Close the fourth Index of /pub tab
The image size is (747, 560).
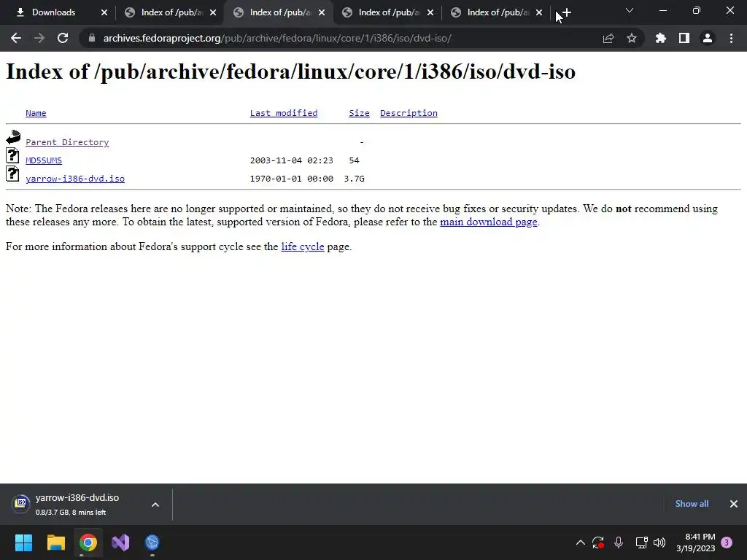pos(430,13)
